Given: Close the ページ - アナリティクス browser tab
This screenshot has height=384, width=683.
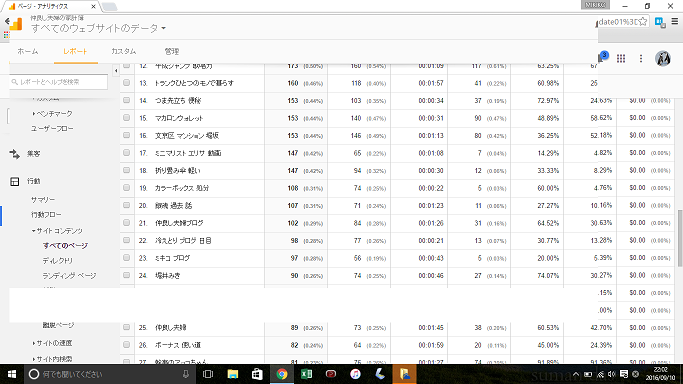Looking at the screenshot, I should pyautogui.click(x=93, y=7).
